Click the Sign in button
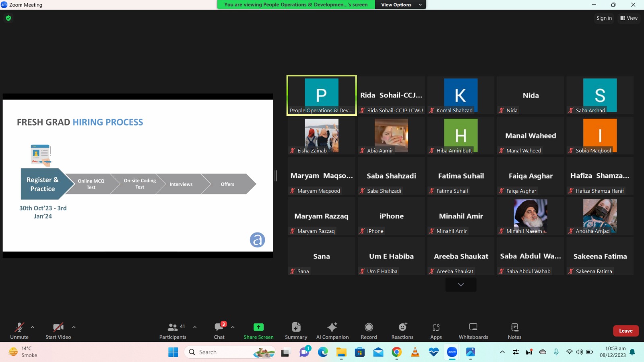Viewport: 644px width, 362px height. tap(604, 18)
